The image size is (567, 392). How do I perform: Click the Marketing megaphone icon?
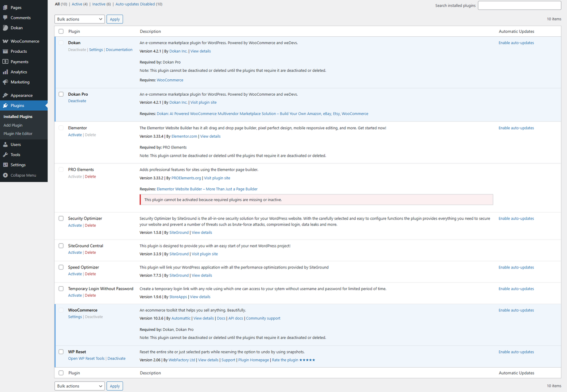click(x=5, y=82)
